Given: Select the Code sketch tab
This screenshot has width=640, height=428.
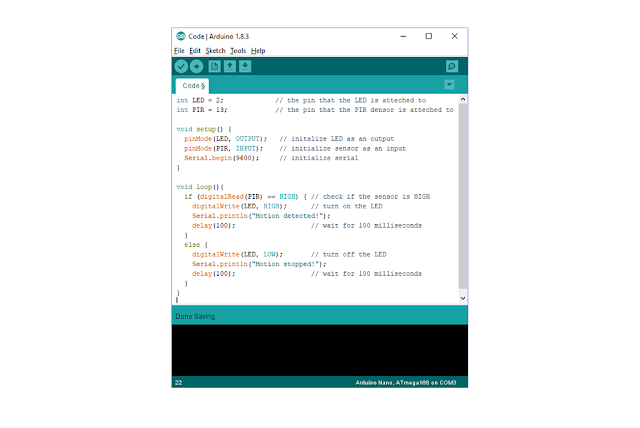Looking at the screenshot, I should pyautogui.click(x=193, y=86).
